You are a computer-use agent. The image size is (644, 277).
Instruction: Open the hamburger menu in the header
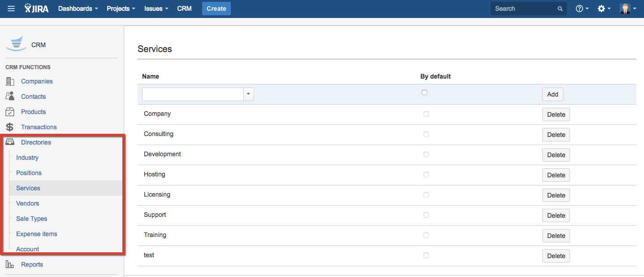(11, 9)
